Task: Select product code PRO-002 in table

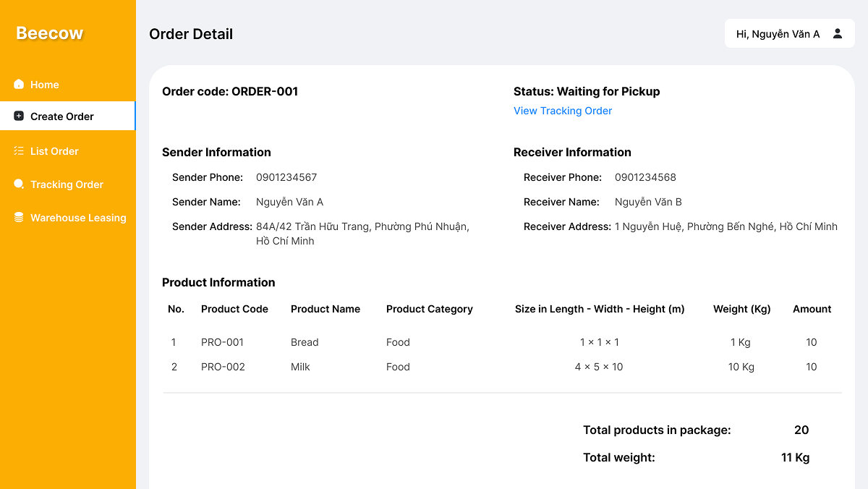Action: tap(223, 367)
